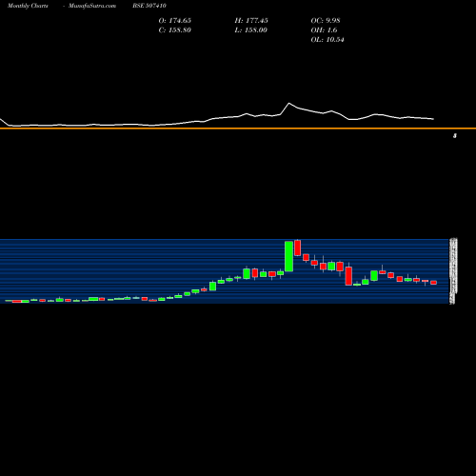This screenshot has width=476, height=476.
Task: Select the high value 'H: 177.45'
Action: pyautogui.click(x=251, y=21)
